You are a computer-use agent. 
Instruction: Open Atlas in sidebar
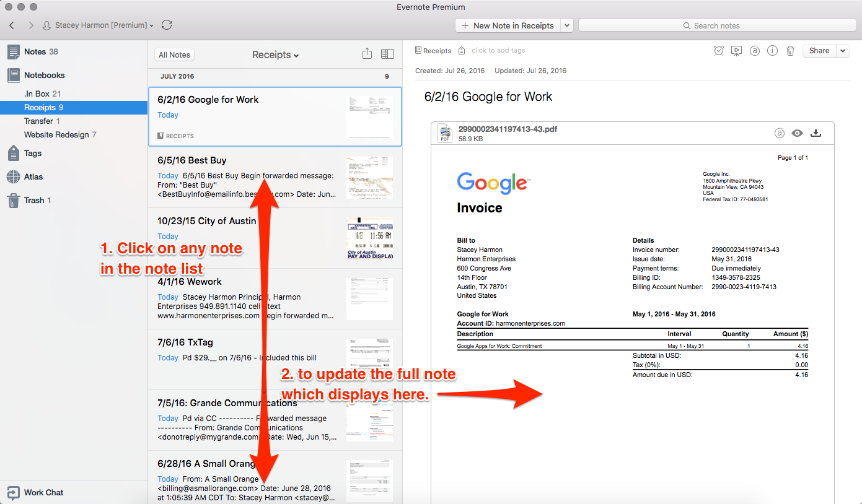point(25,176)
